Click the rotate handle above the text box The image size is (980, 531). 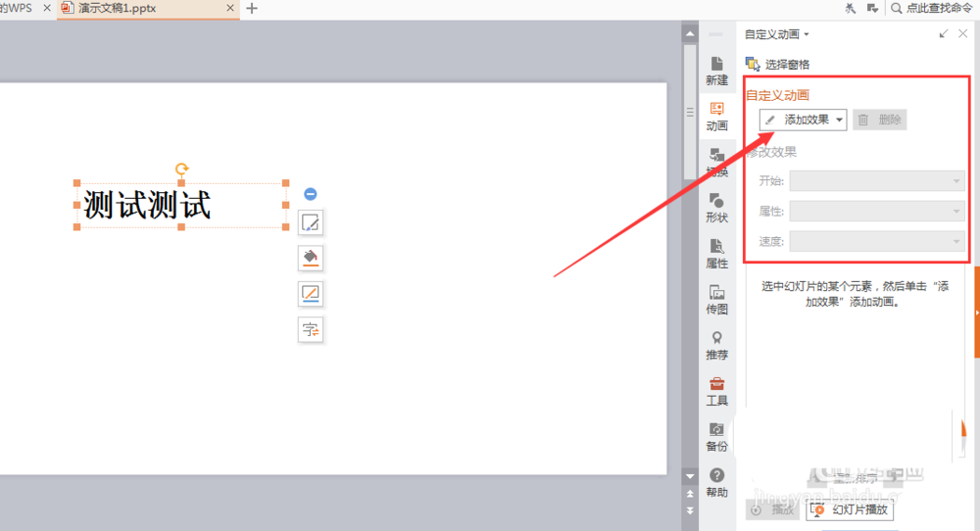(x=181, y=169)
